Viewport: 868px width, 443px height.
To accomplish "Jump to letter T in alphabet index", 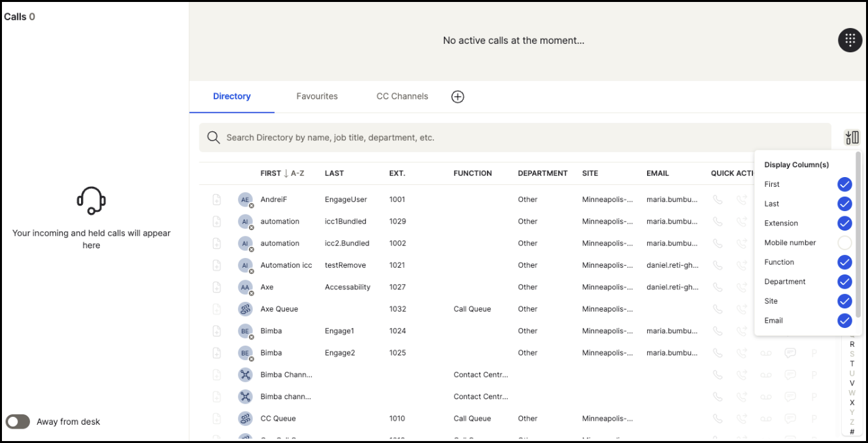I will pos(852,364).
